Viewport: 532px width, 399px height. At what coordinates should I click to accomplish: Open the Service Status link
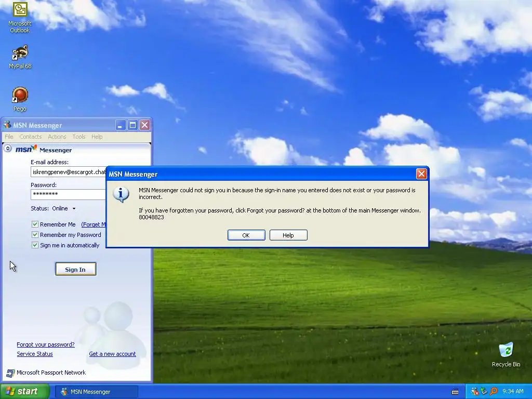[35, 354]
